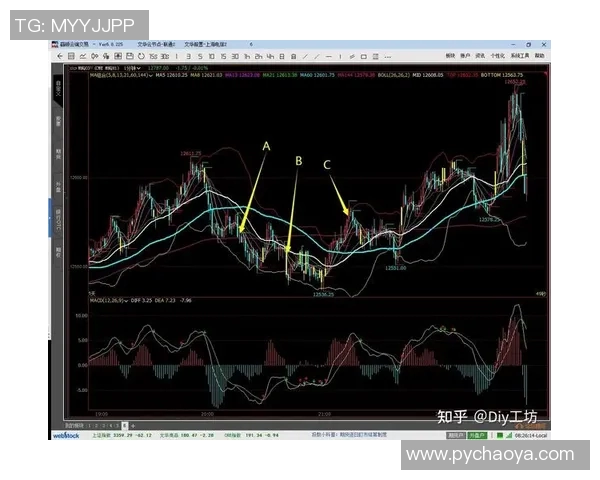Click the candlestick marked by arrow B
The image size is (600, 480).
tap(287, 256)
